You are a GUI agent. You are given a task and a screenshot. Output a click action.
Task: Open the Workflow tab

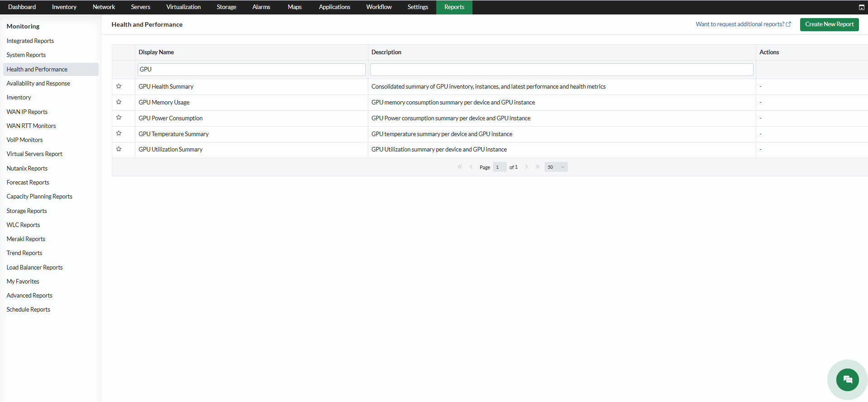pos(379,7)
